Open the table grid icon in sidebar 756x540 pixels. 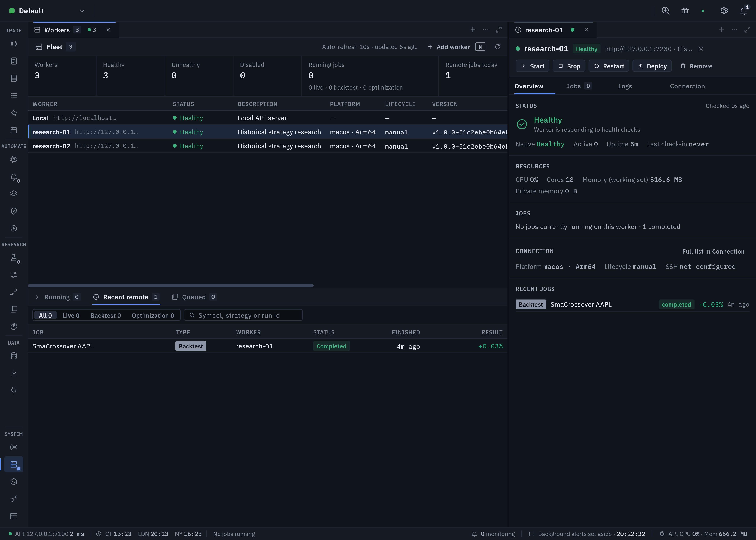pyautogui.click(x=14, y=78)
